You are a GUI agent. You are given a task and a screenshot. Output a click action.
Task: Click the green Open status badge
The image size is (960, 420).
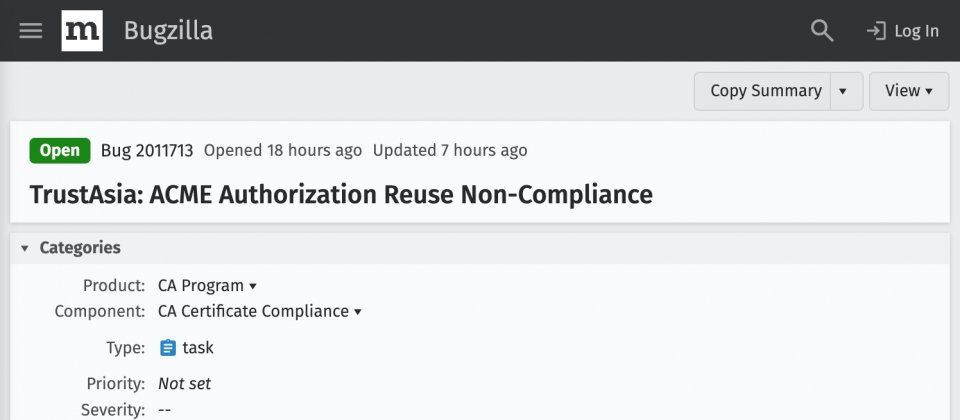pyautogui.click(x=60, y=151)
